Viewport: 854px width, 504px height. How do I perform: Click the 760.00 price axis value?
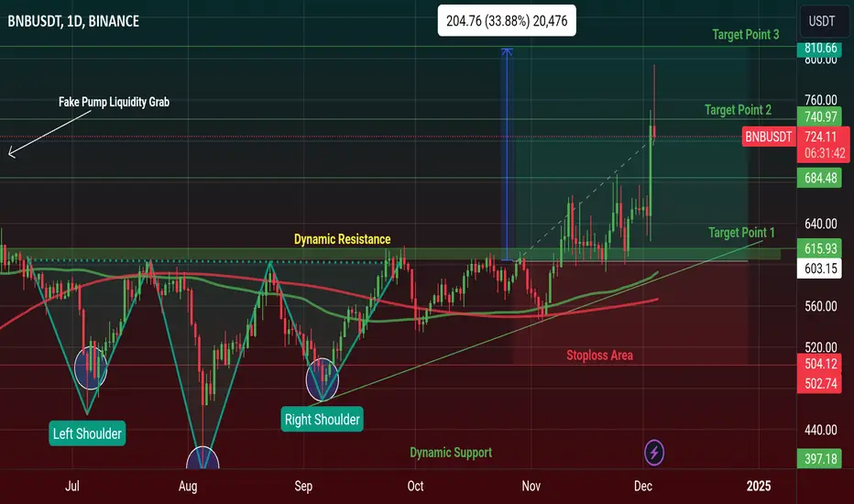(x=821, y=100)
